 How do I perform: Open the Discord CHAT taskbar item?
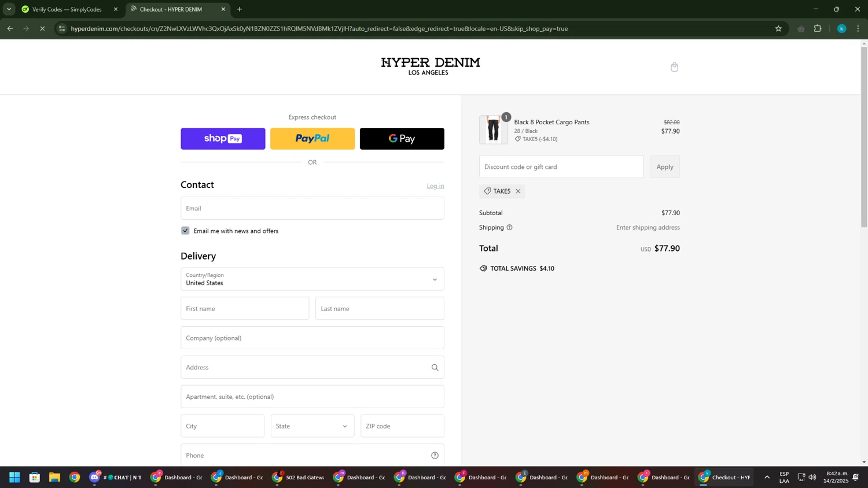pos(116,477)
